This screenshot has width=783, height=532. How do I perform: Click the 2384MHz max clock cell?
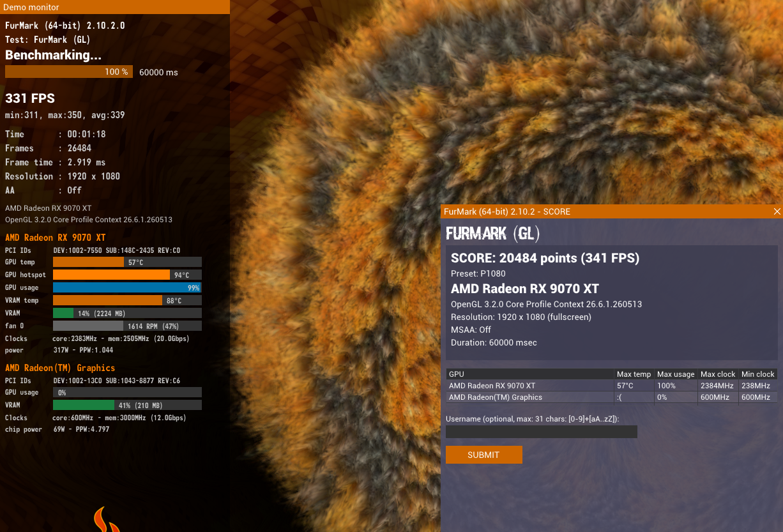(718, 386)
